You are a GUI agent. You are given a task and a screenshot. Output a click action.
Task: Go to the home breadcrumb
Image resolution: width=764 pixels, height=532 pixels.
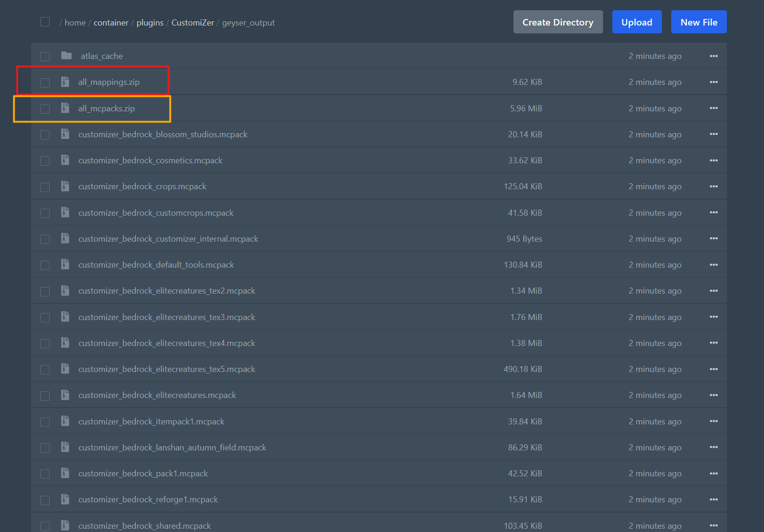point(75,22)
